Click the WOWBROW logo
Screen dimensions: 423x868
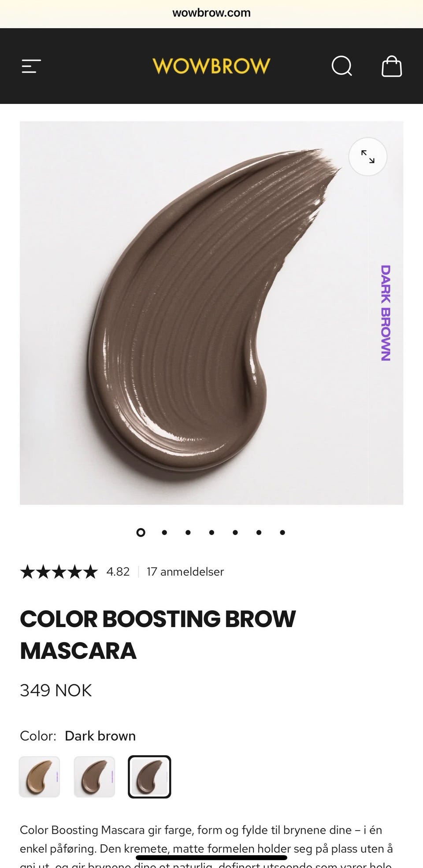point(211,66)
